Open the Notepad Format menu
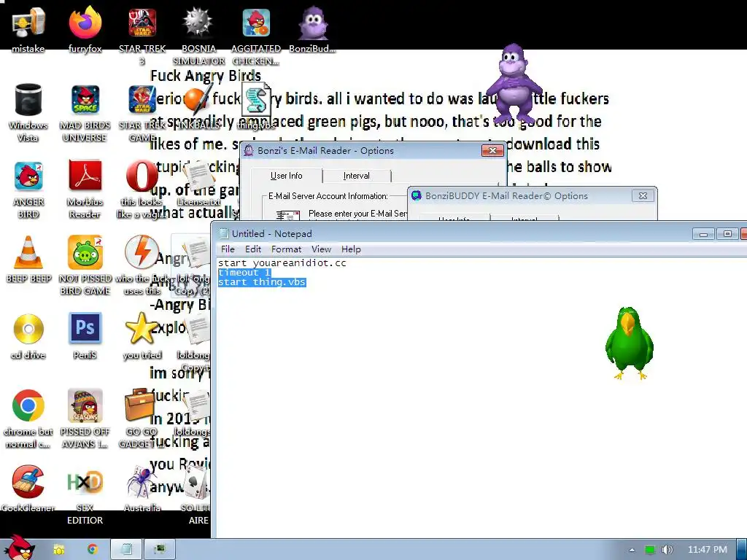Viewport: 747px width, 560px height. coord(286,249)
